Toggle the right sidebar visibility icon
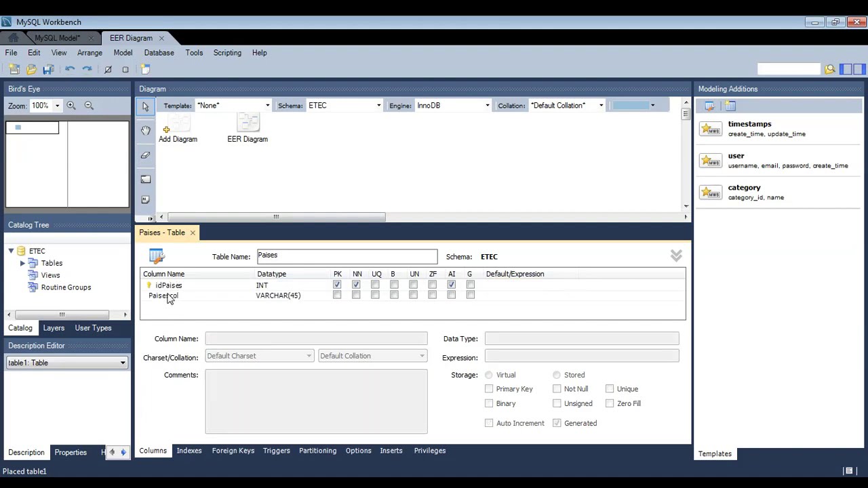 859,69
